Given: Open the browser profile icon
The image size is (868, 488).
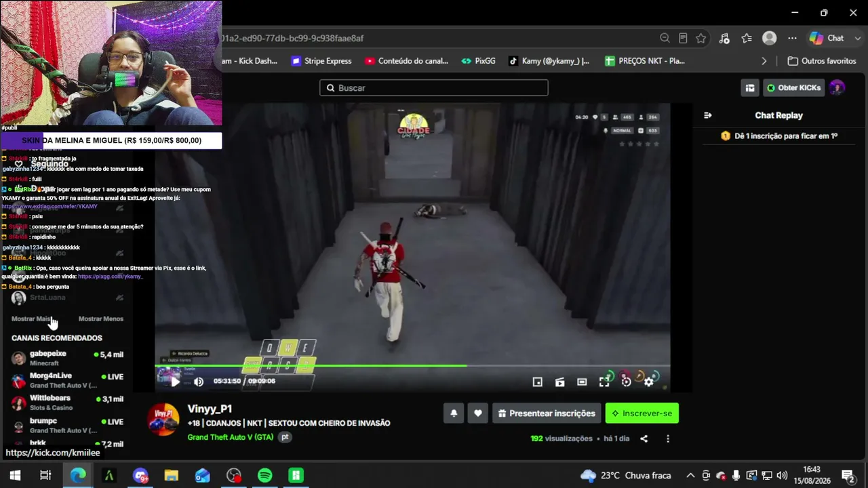Looking at the screenshot, I should coord(769,38).
